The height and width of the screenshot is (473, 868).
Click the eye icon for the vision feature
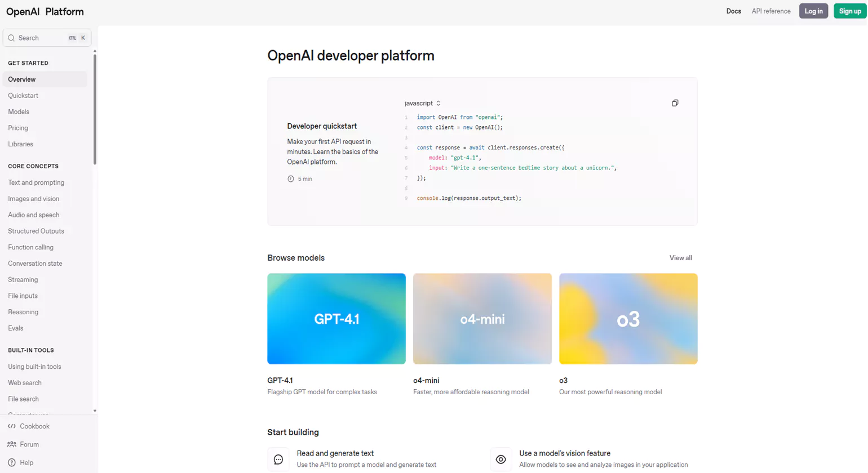pos(501,459)
